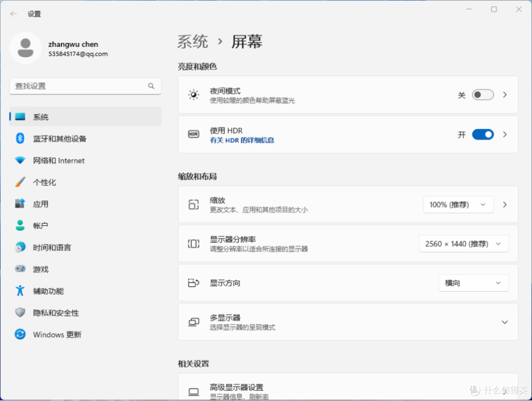Viewport: 532px width, 401px height.
Task: Click the 显示器分辨率 resolution icon
Action: (x=194, y=243)
